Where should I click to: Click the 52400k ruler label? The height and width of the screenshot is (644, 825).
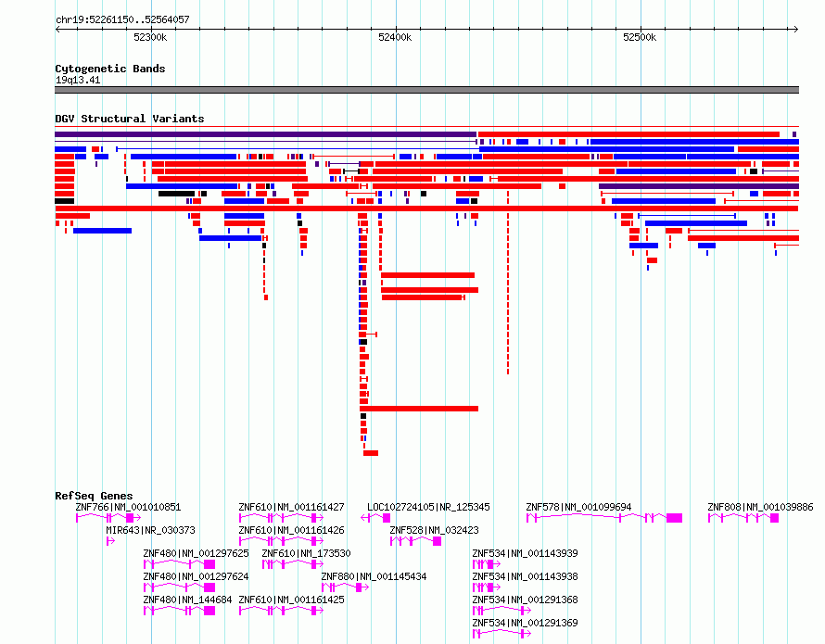[x=395, y=37]
